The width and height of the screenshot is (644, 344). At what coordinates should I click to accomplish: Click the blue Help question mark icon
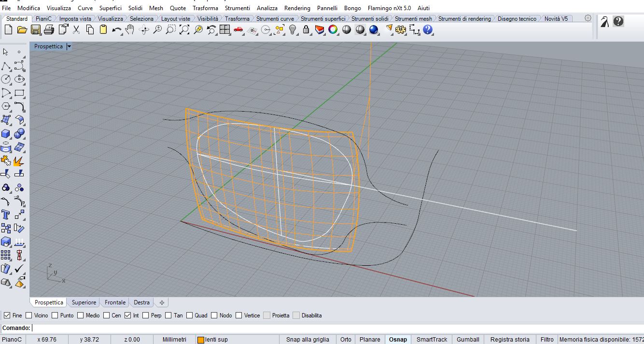pyautogui.click(x=428, y=30)
